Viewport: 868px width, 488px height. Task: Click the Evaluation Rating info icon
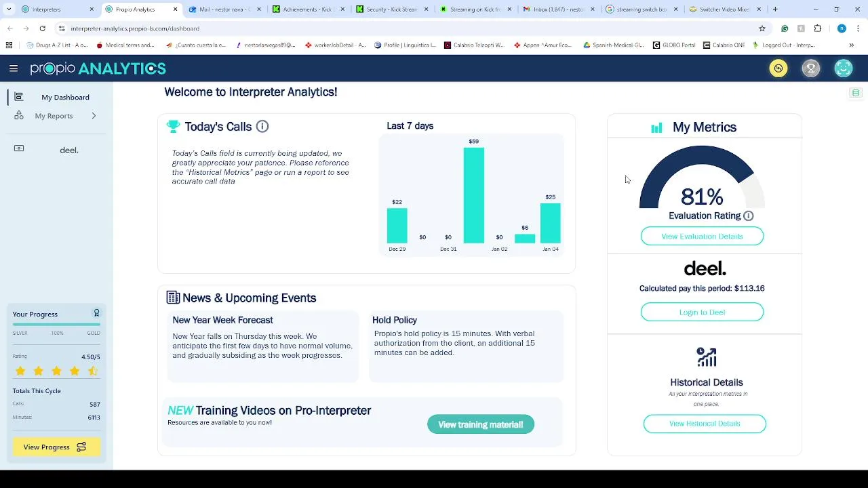749,216
